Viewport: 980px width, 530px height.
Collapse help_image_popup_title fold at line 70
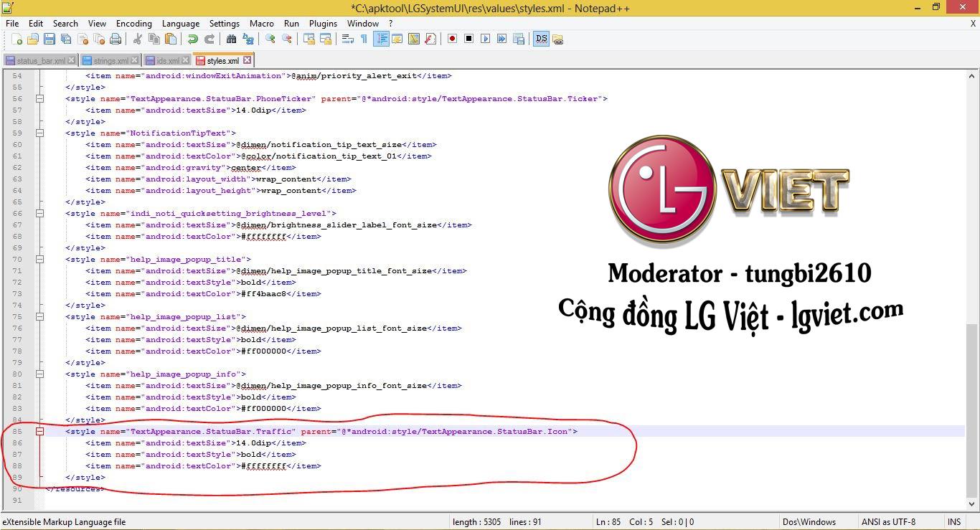pos(40,260)
